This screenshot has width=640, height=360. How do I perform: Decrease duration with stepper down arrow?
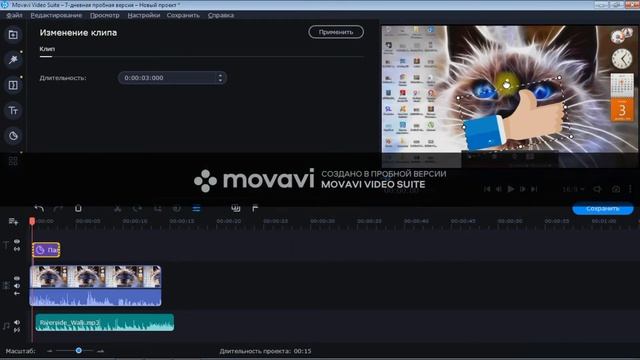pos(220,80)
